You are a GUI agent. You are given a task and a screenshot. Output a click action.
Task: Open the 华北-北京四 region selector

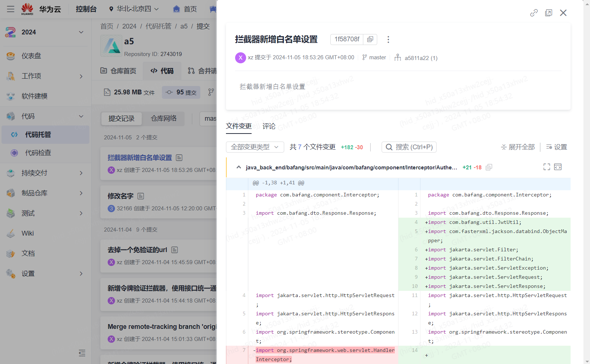[x=134, y=9]
